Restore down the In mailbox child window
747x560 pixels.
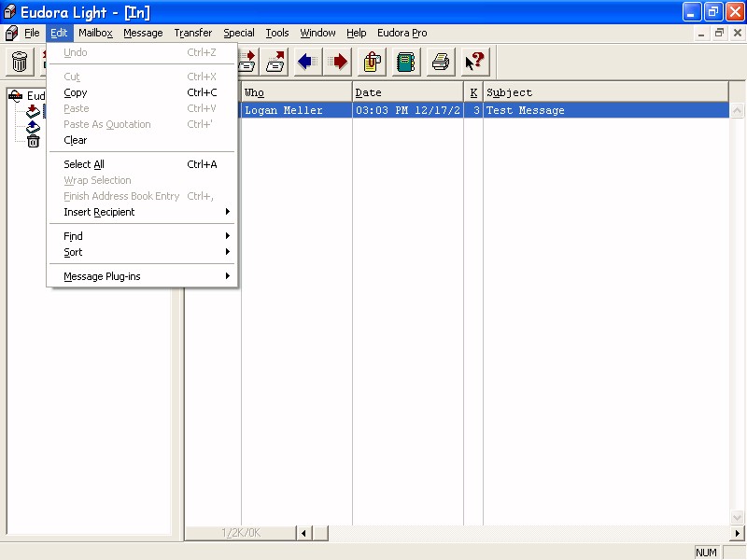tap(719, 34)
